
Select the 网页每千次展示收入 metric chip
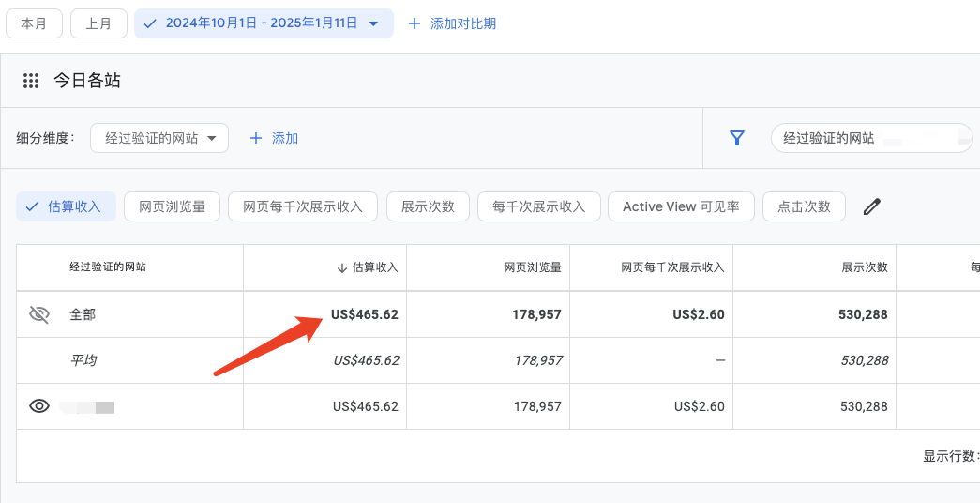click(x=303, y=206)
